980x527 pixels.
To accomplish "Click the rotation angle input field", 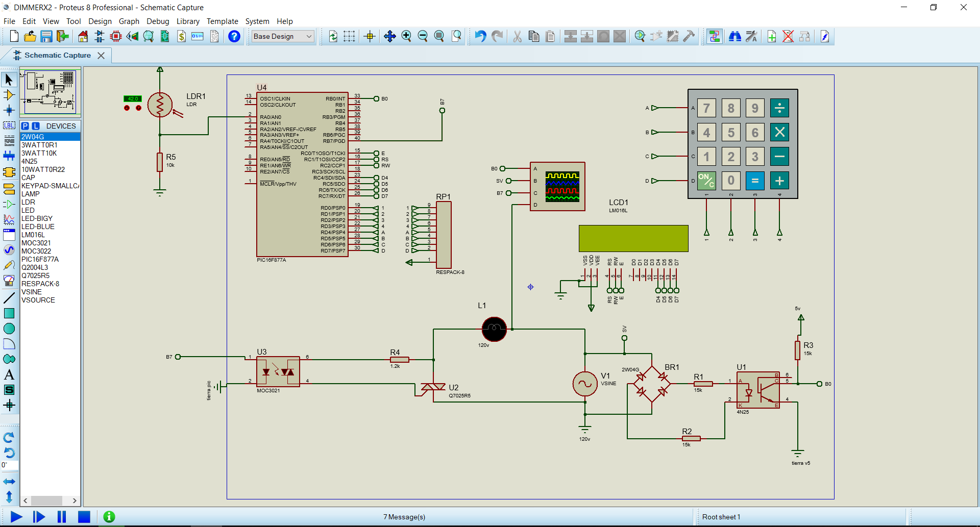I will [x=10, y=465].
